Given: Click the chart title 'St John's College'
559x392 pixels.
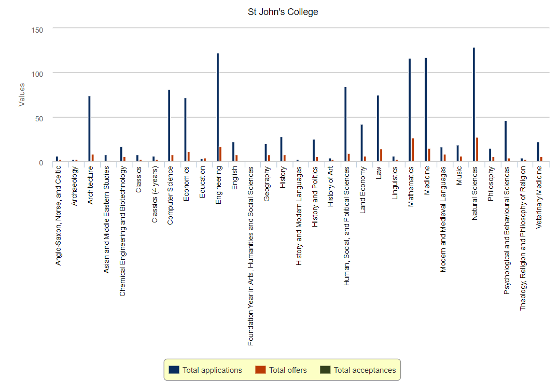Looking at the screenshot, I should click(x=283, y=12).
